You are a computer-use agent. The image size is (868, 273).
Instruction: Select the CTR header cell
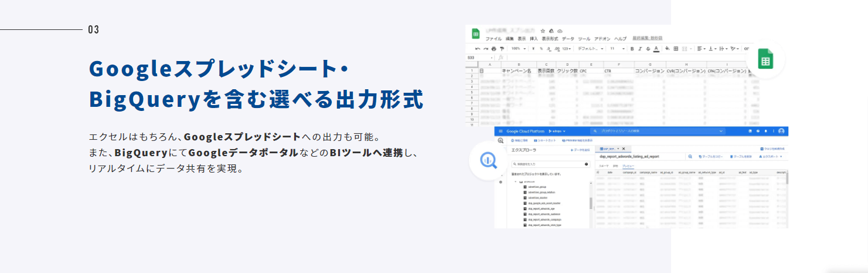pos(619,71)
